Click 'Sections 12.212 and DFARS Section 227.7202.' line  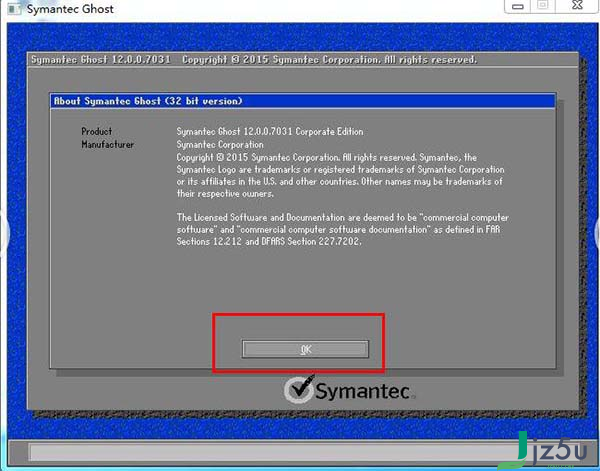tap(269, 241)
